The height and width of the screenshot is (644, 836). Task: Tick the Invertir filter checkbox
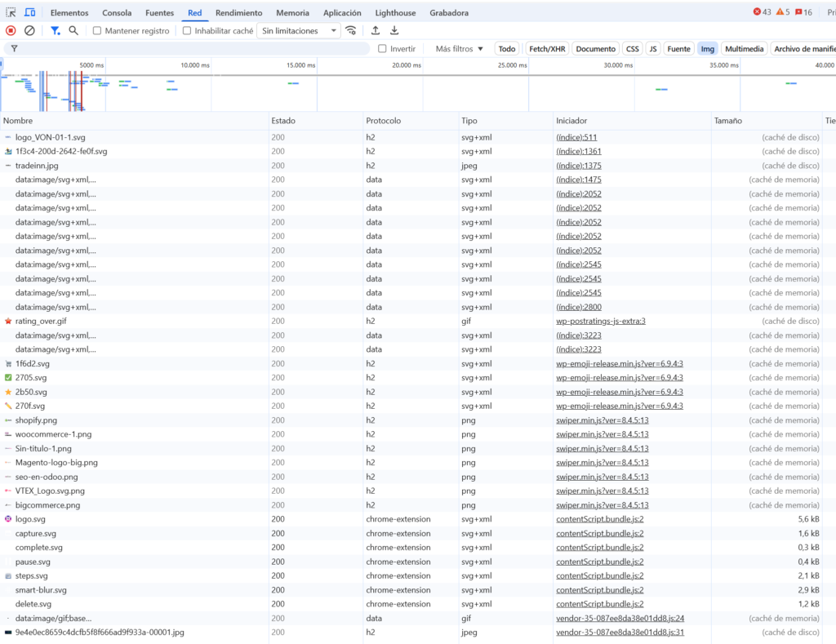point(383,49)
